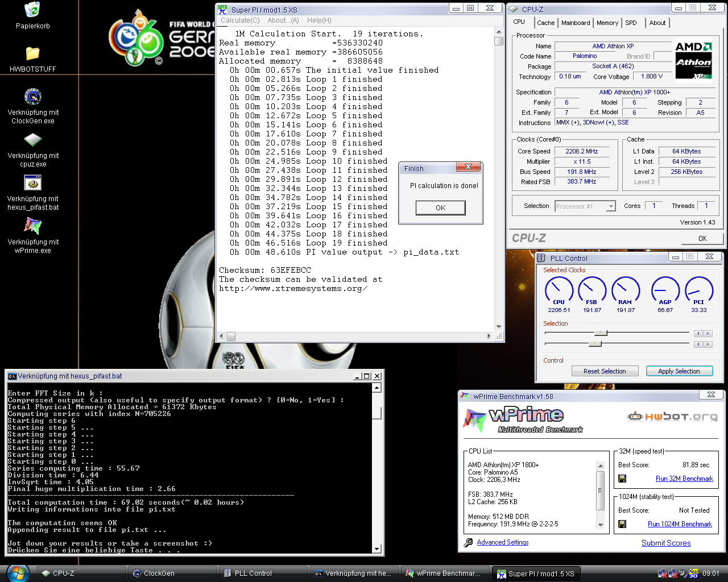Viewport: 728px width, 582px height.
Task: Confirm the Finish dialog with OK
Action: coord(441,208)
